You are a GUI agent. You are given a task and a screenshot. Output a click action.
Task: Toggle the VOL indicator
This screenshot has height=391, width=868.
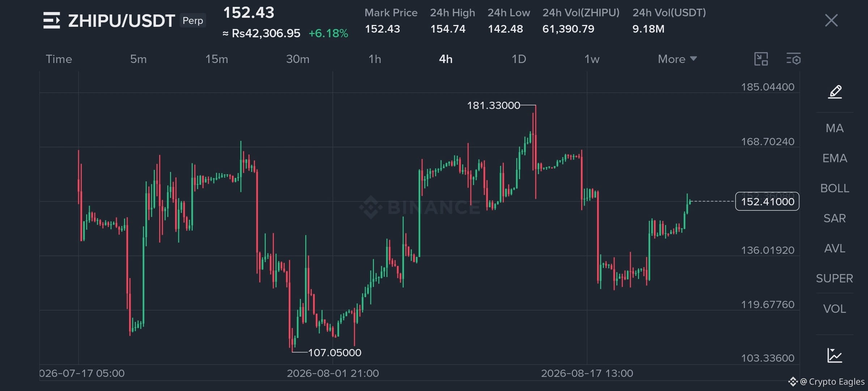tap(835, 309)
